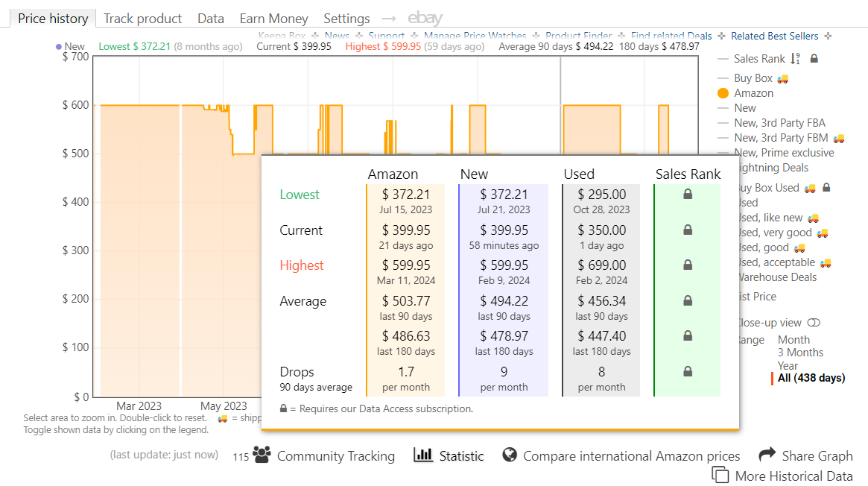
Task: Show the New, 3rd Party FBA series
Action: (x=779, y=123)
